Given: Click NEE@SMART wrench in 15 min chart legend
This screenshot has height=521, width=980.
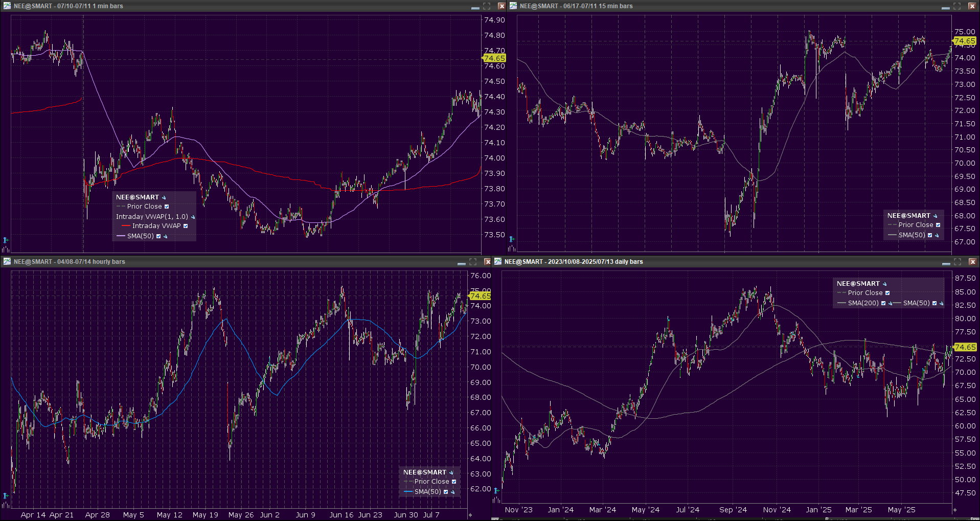Looking at the screenshot, I should pos(936,216).
